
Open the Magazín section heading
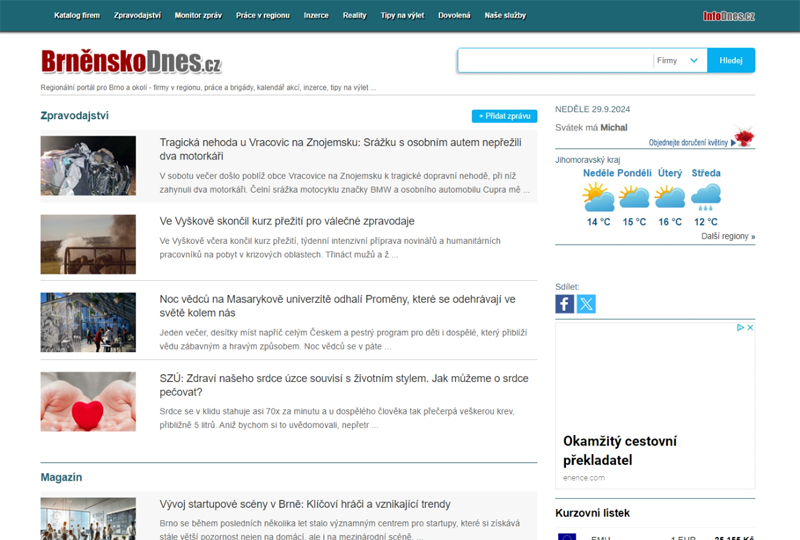pyautogui.click(x=61, y=477)
